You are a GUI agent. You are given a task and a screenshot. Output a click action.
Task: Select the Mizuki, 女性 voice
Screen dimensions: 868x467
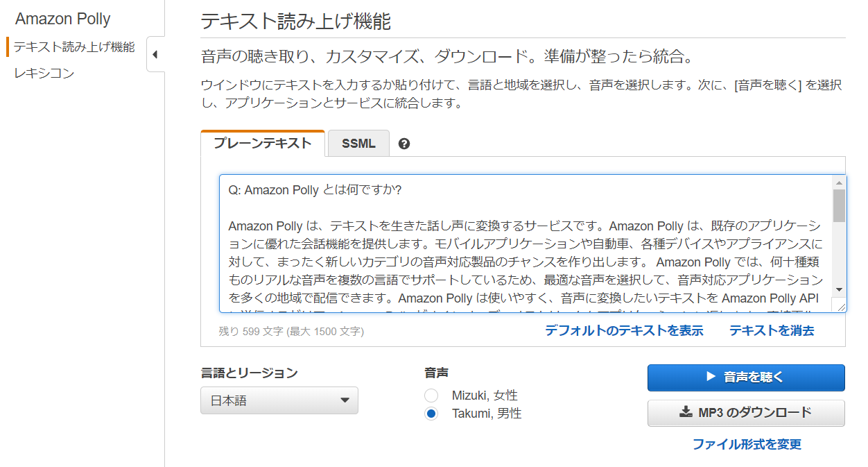(x=431, y=396)
